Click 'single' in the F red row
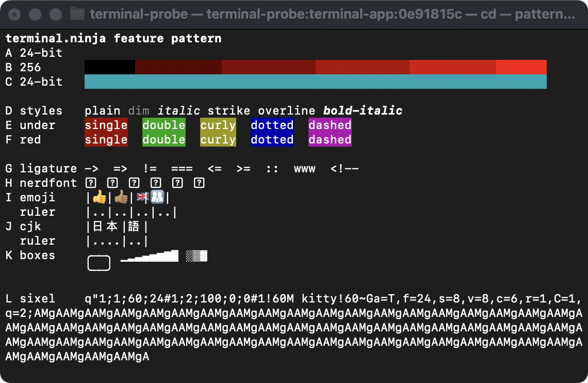The width and height of the screenshot is (588, 383). [x=106, y=139]
